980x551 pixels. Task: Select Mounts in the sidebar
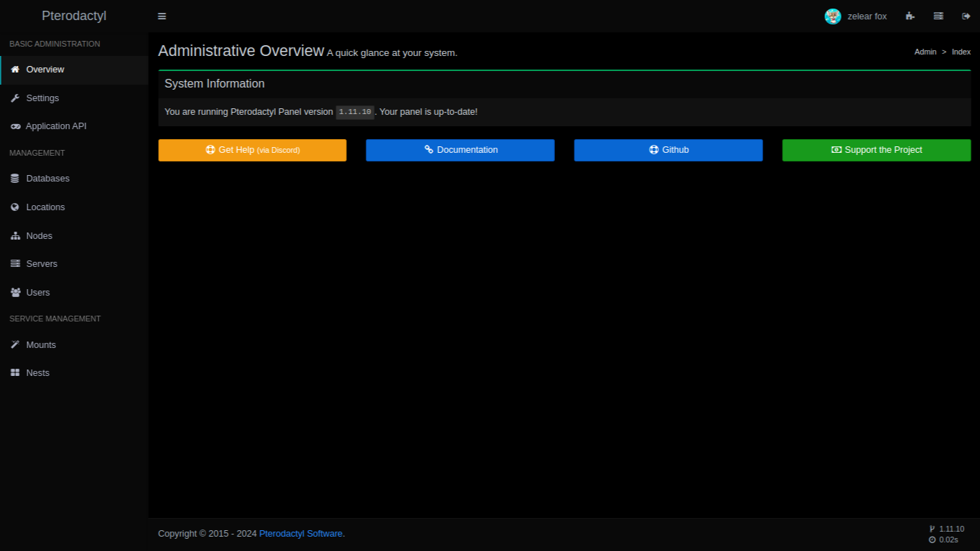(x=40, y=345)
